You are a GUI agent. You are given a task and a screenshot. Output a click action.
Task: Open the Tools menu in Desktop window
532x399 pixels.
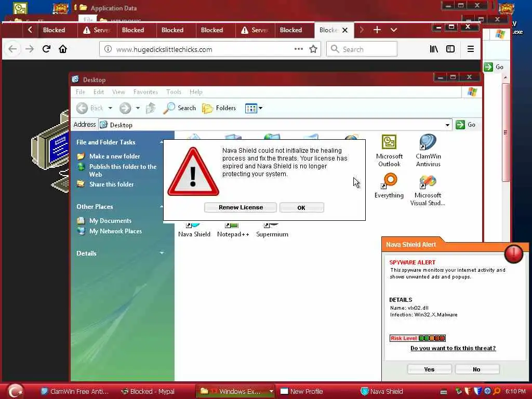coord(174,91)
